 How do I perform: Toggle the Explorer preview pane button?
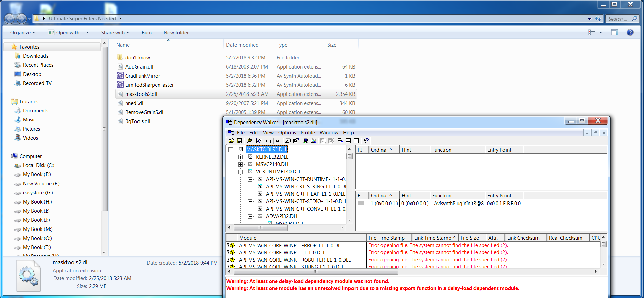615,32
